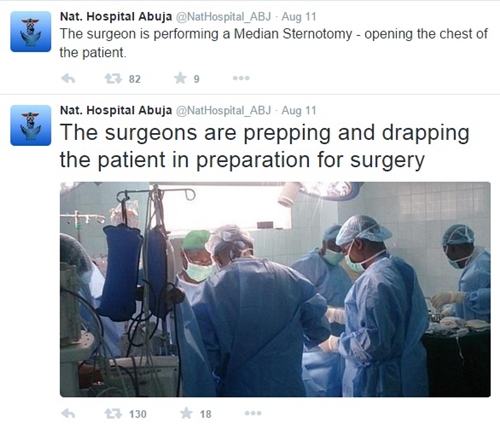500x428 pixels.
Task: Favorite the surgery preparation tweet with 18 stars
Action: [x=186, y=413]
